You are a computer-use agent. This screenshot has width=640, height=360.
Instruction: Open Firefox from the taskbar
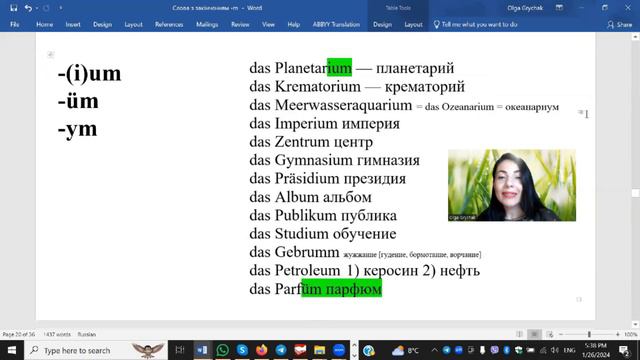(x=262, y=350)
